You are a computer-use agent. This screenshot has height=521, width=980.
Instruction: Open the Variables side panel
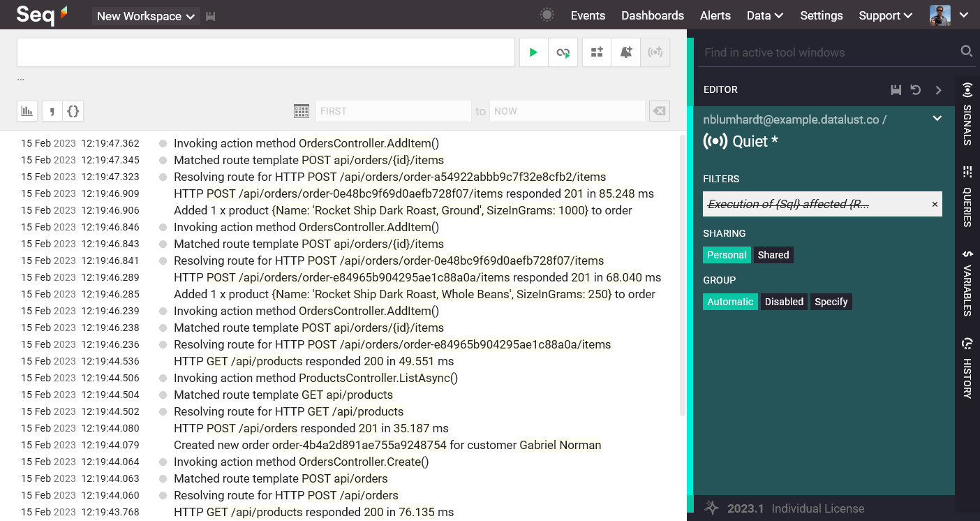pos(967,283)
